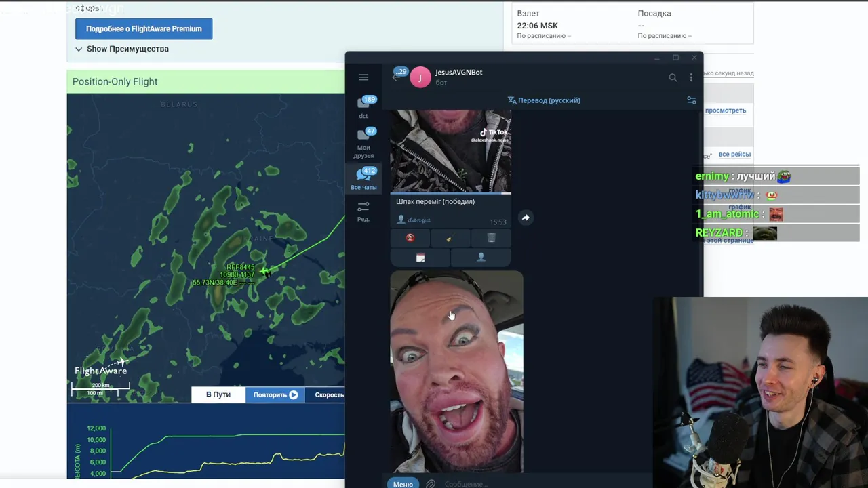Click the broom bot button
868x488 pixels.
click(x=450, y=238)
